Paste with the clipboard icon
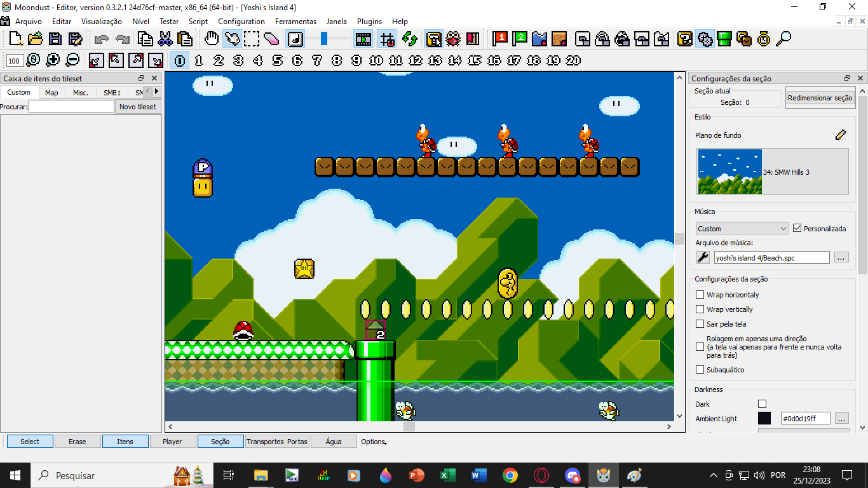The width and height of the screenshot is (868, 488). [x=185, y=39]
